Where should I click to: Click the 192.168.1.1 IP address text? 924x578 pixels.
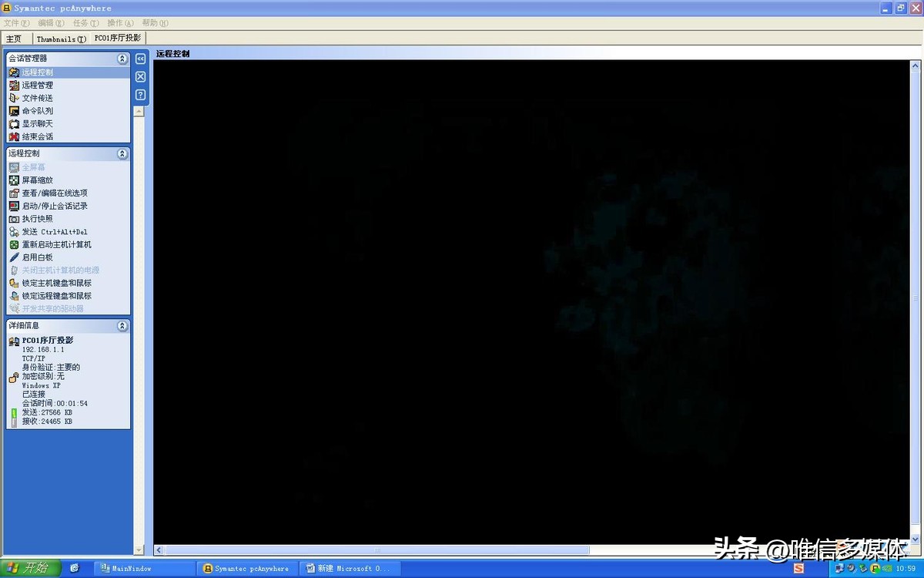[x=43, y=350]
